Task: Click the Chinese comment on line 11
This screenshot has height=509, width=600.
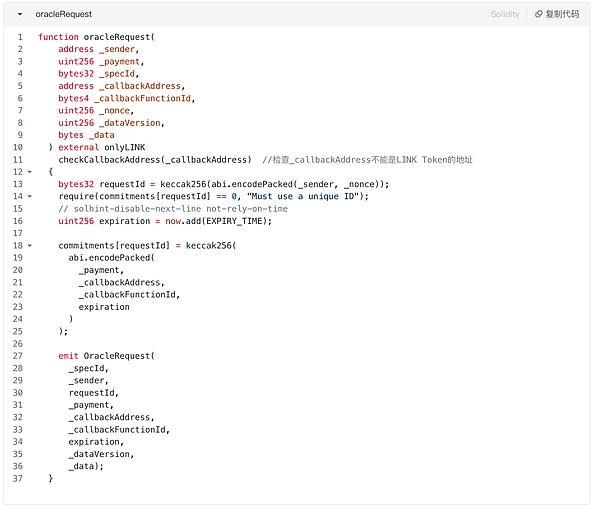Action: point(366,160)
